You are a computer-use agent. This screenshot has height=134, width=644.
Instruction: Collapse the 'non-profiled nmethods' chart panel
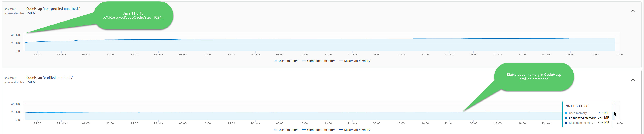point(633,11)
